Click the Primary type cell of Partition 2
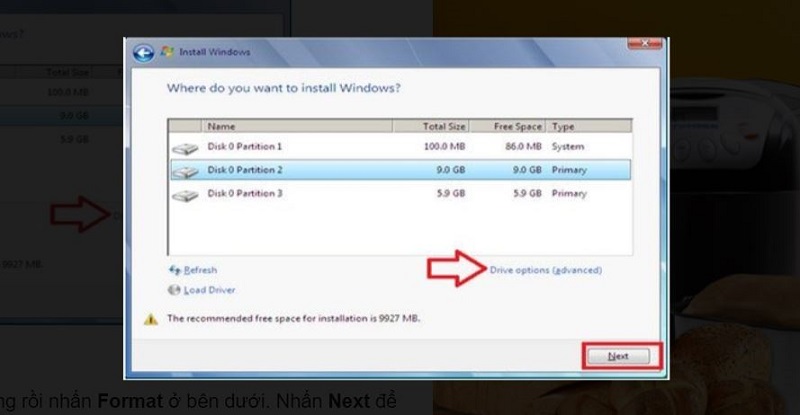 (569, 170)
